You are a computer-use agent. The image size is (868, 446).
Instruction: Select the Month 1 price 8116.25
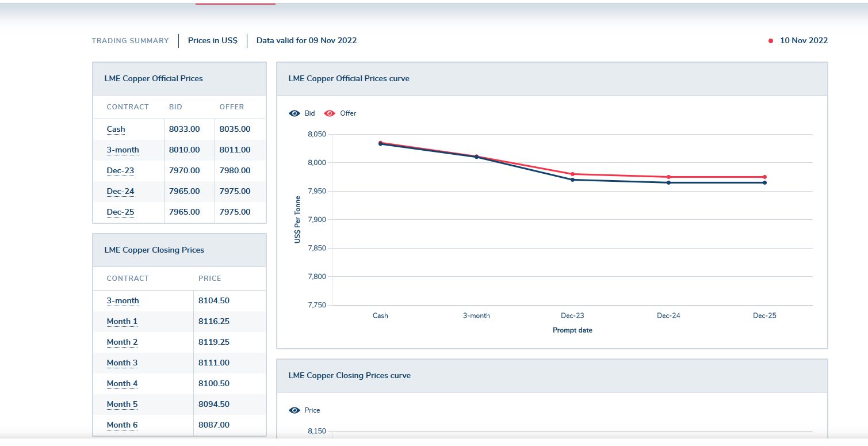pos(214,322)
